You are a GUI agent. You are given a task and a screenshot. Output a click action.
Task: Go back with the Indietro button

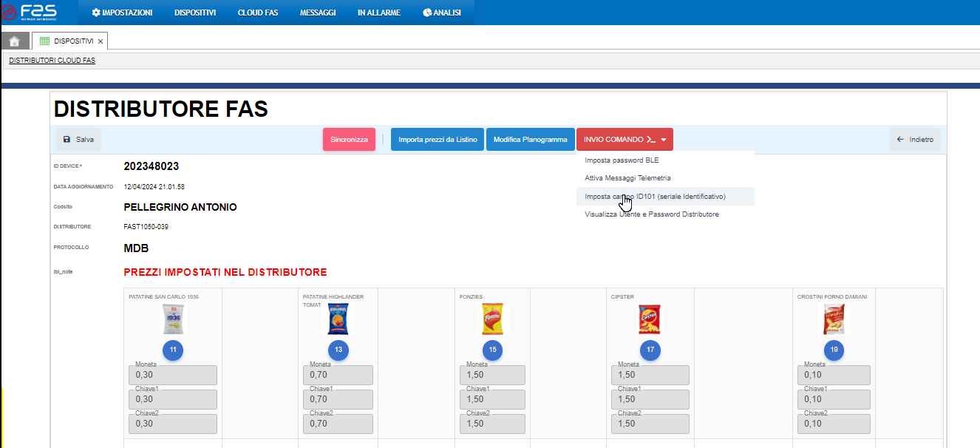[915, 139]
